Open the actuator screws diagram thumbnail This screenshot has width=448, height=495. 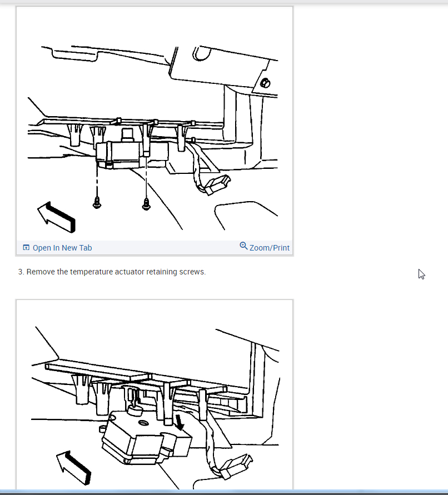[155, 123]
